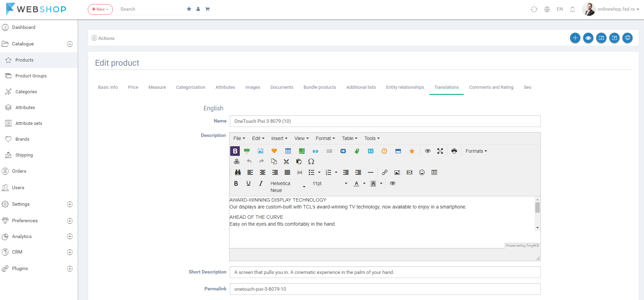Align description text to the right

tap(275, 172)
